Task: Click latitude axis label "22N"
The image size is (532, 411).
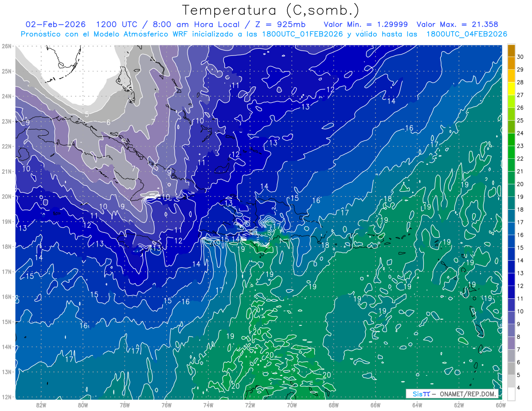Action: tap(6, 146)
